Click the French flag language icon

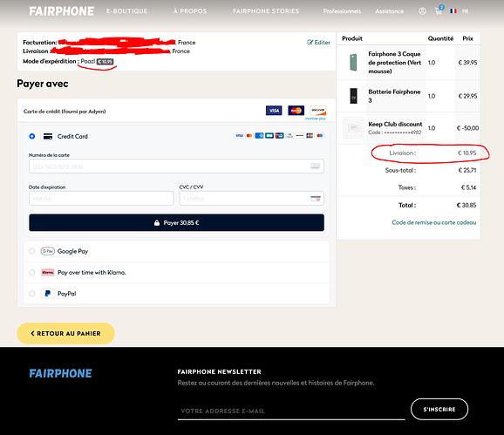pyautogui.click(x=453, y=11)
